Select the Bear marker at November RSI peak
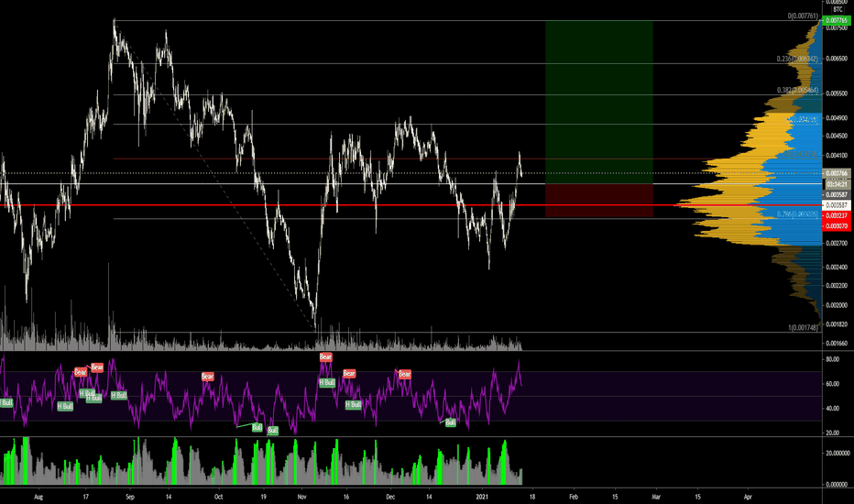Screen dimensions: 854x504 coord(325,356)
